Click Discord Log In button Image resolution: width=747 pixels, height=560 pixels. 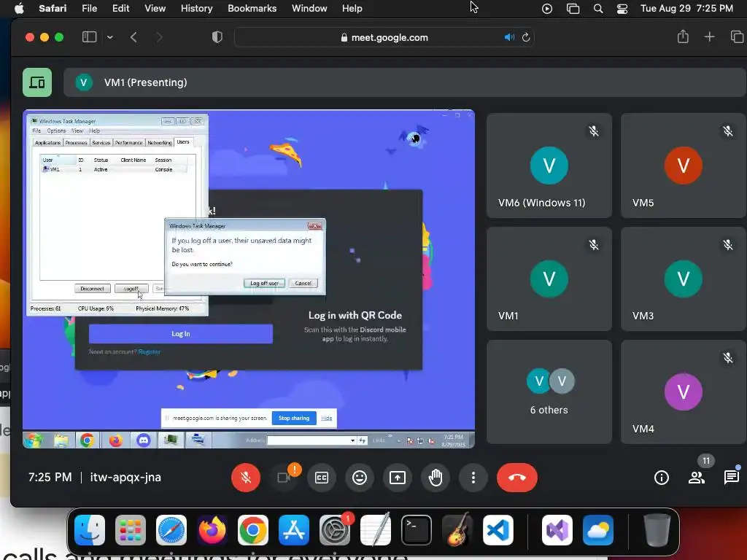tap(181, 334)
